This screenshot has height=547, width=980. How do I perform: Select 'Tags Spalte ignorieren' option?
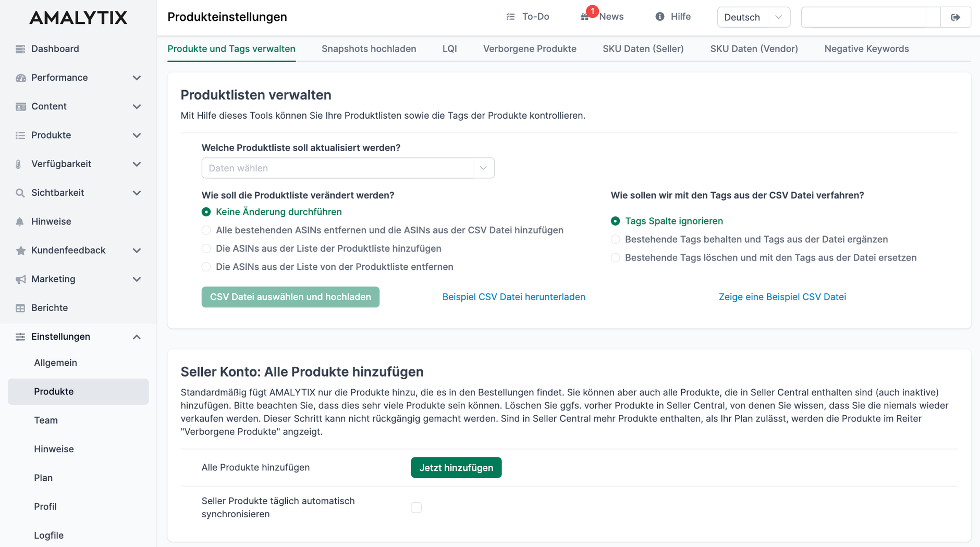click(616, 221)
